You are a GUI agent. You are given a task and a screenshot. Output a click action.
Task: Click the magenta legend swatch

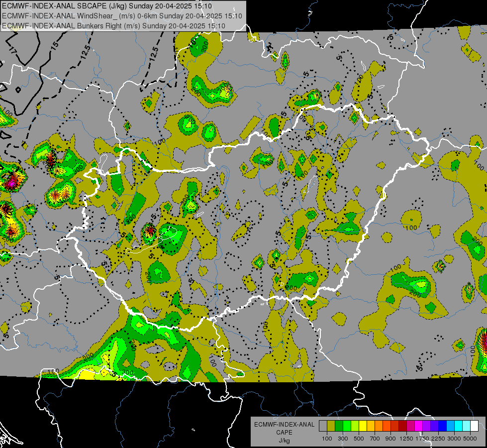(x=419, y=426)
